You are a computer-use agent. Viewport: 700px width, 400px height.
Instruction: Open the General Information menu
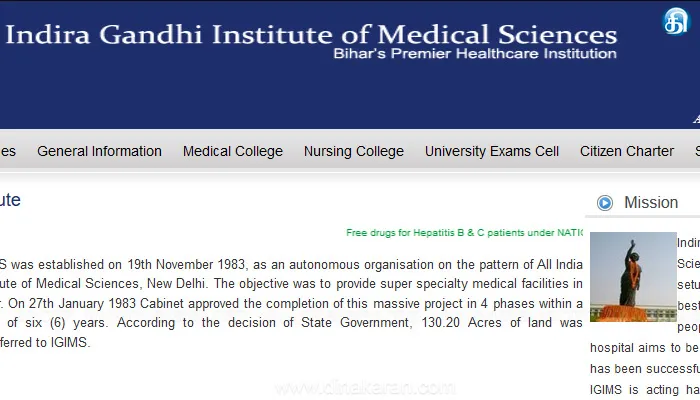click(x=100, y=151)
